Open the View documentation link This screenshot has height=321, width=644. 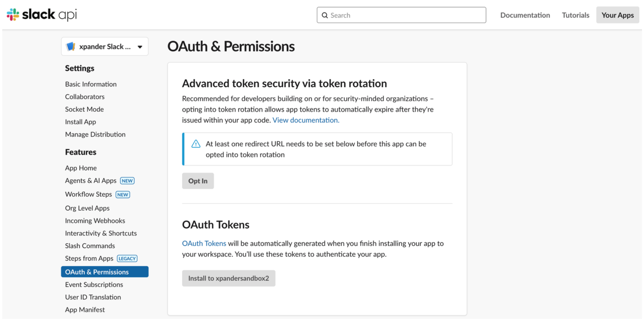pos(306,120)
